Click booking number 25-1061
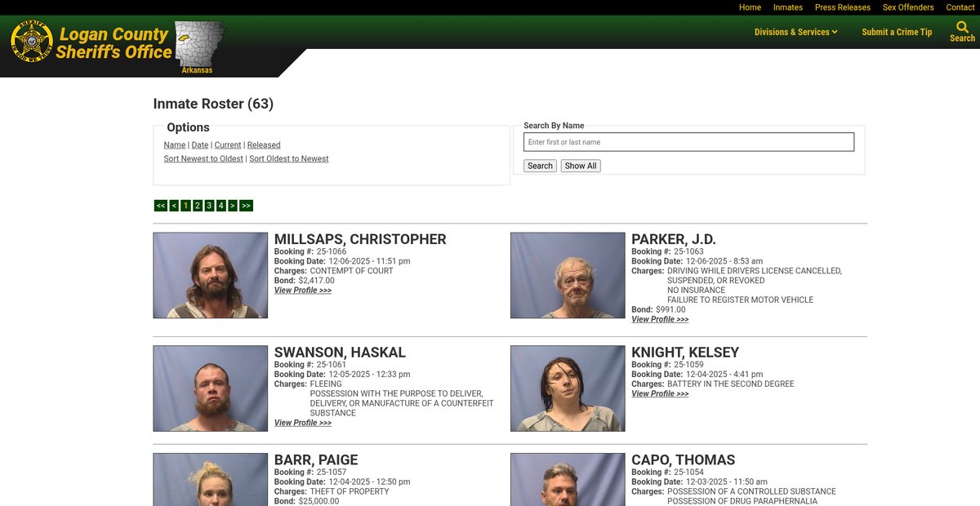This screenshot has width=980, height=506. (x=332, y=365)
